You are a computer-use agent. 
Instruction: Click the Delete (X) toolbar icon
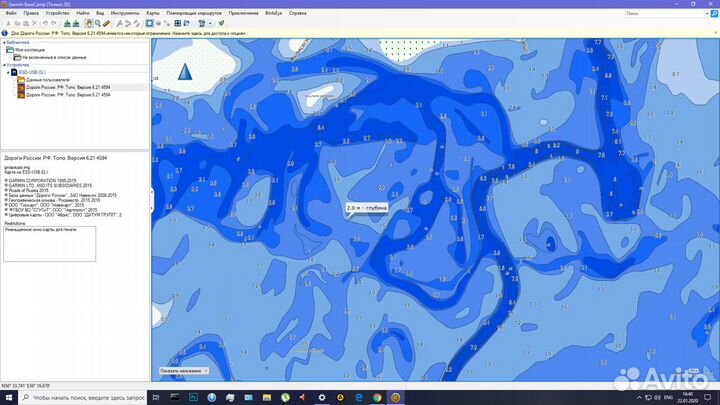click(x=34, y=23)
